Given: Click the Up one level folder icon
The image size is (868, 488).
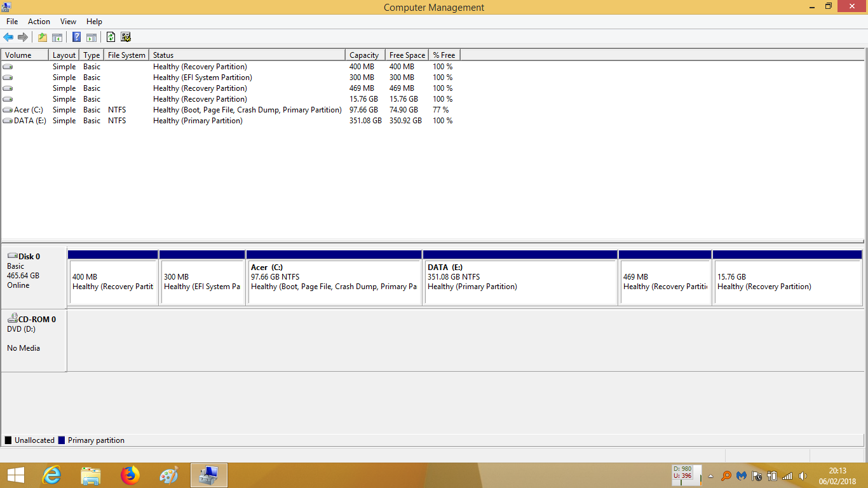Looking at the screenshot, I should (42, 37).
